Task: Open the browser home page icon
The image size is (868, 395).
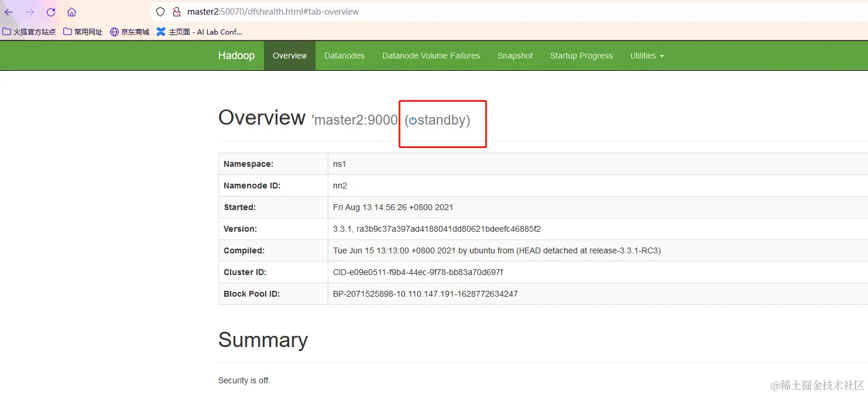Action: [71, 12]
